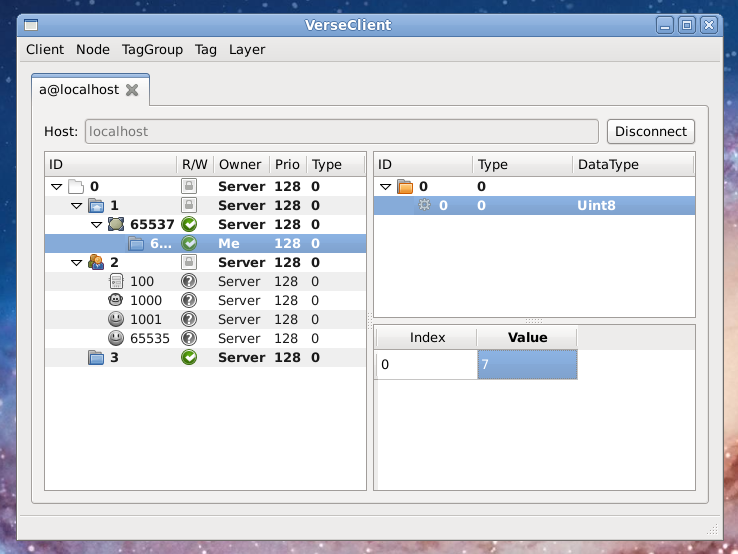Click the orange folder icon of tag group 0
The width and height of the screenshot is (738, 554).
(x=405, y=186)
